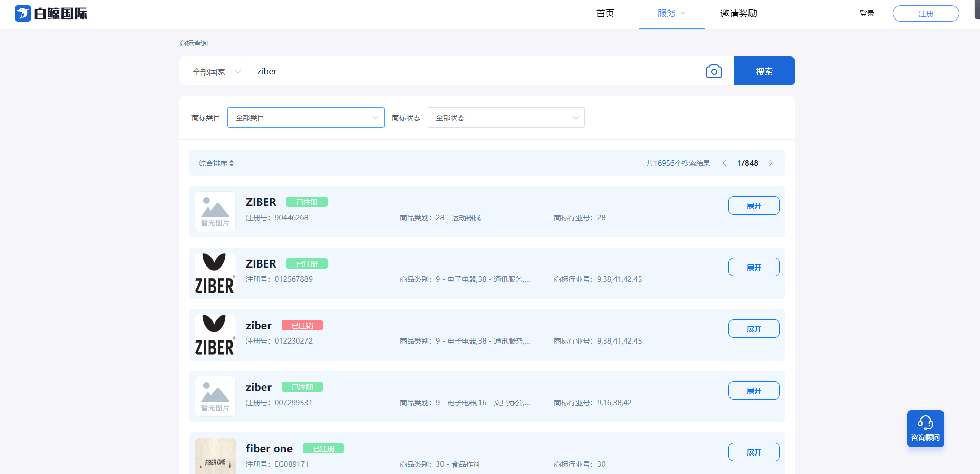
Task: Expand the 服务 menu chevron
Action: click(683, 13)
